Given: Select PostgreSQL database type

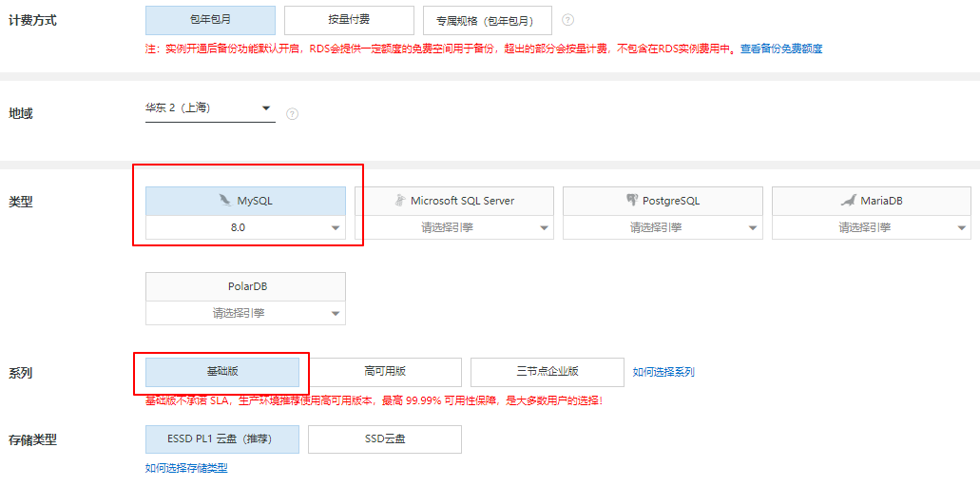Looking at the screenshot, I should click(663, 202).
